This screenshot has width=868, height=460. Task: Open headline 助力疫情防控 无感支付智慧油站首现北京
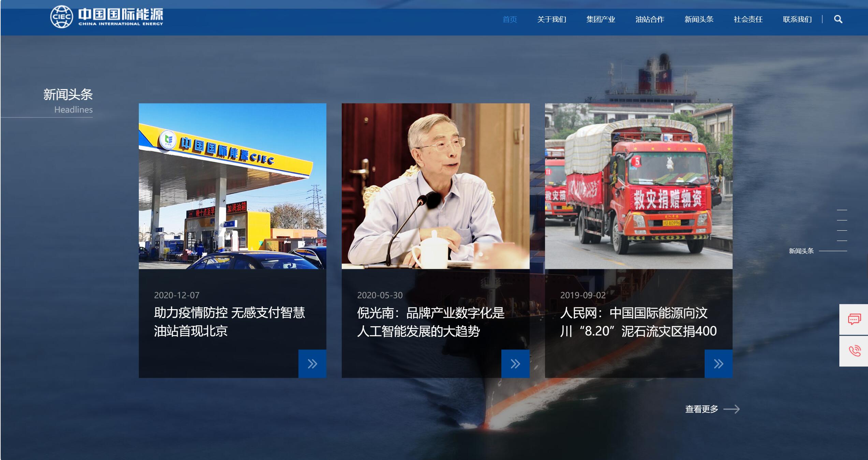coord(230,322)
